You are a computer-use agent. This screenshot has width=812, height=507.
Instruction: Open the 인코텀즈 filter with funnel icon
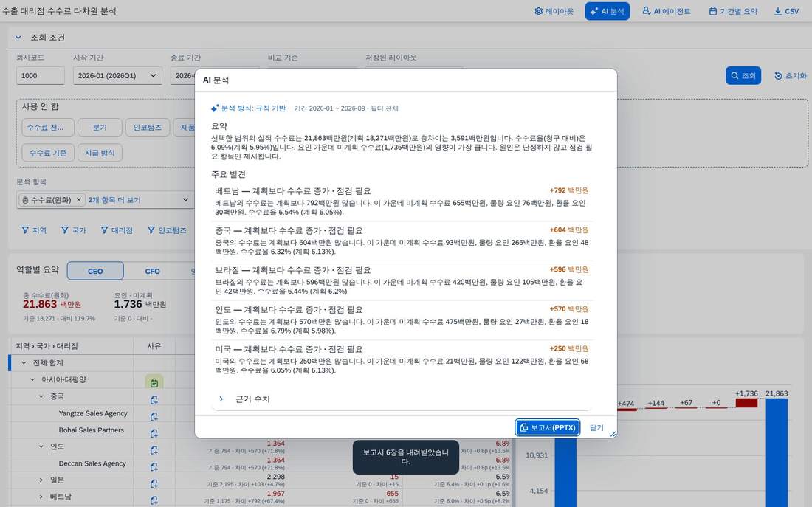coord(167,230)
